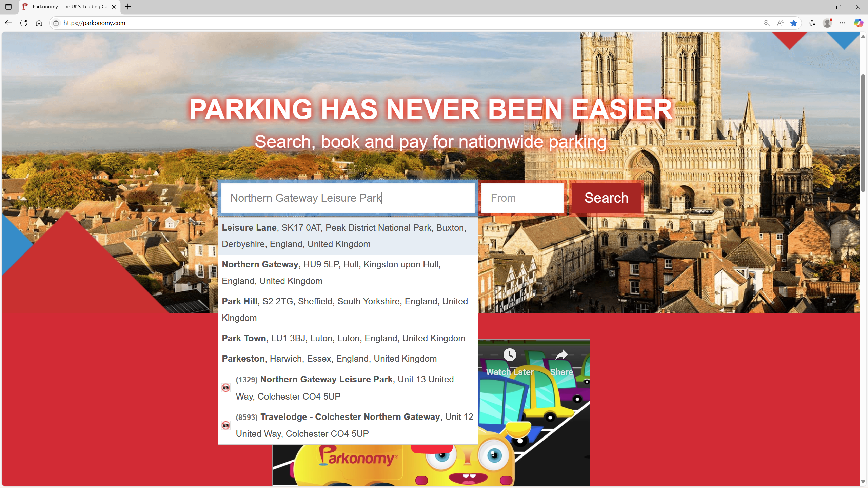This screenshot has width=868, height=488.
Task: Activate Read aloud icon
Action: click(780, 23)
